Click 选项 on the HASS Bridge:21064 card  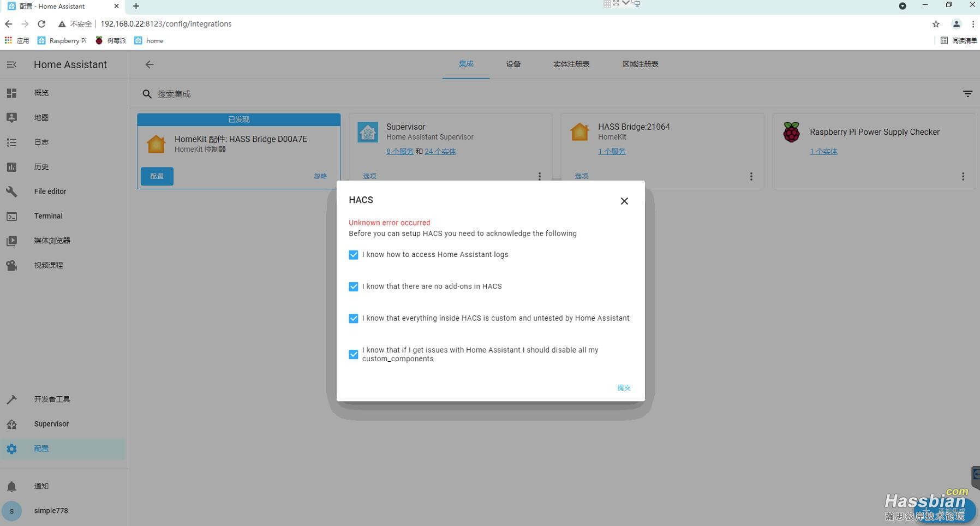(581, 176)
